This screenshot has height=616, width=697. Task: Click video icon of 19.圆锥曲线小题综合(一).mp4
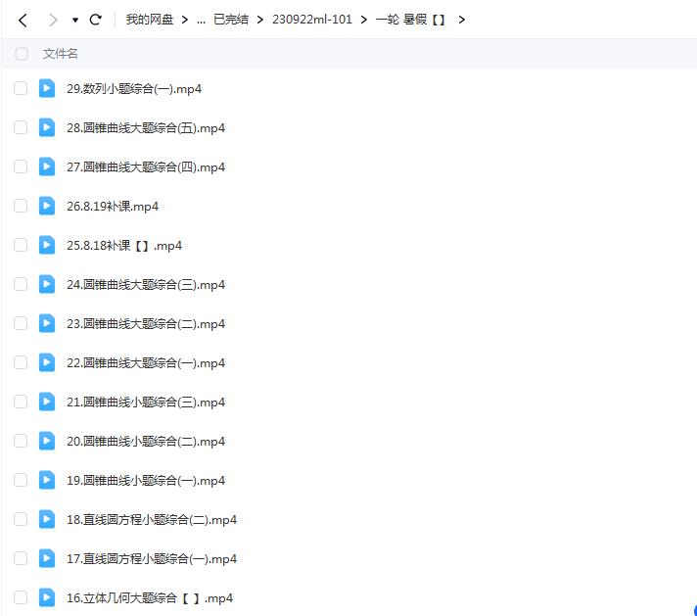[x=47, y=480]
